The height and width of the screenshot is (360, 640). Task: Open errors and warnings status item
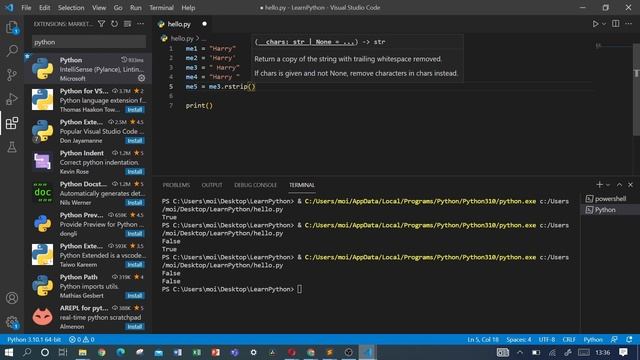(x=82, y=340)
